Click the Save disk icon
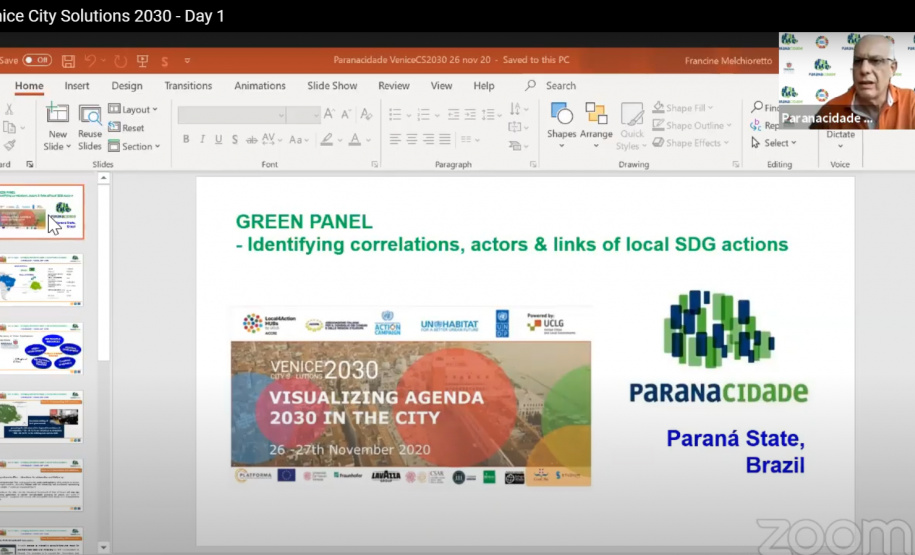Screen dimensions: 915x555 68,61
